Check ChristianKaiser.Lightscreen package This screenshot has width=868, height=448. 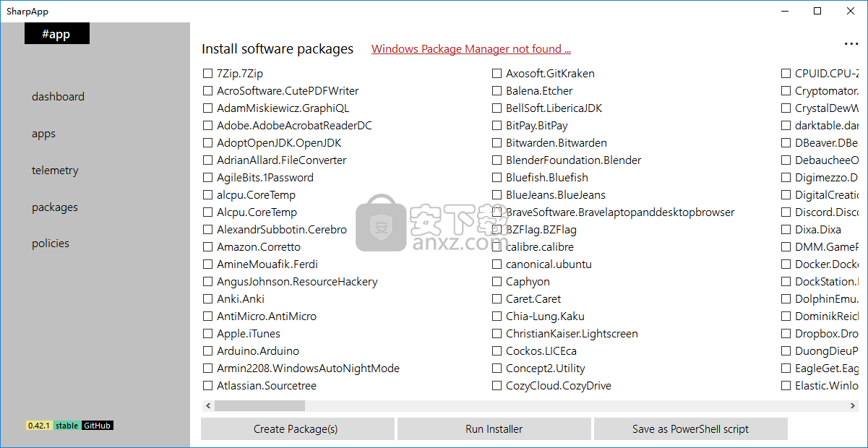coord(497,334)
